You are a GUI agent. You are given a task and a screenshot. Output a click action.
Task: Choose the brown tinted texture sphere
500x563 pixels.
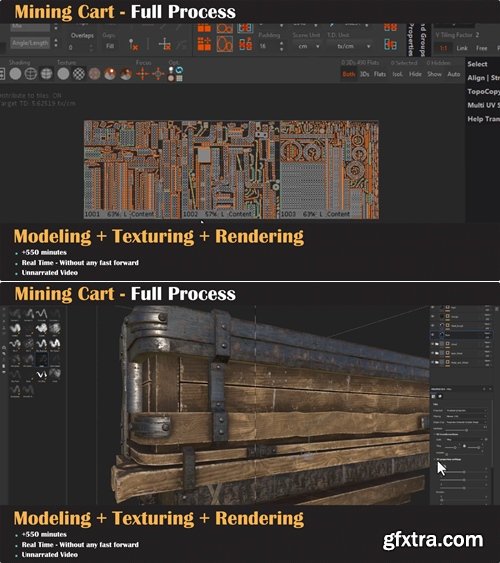(x=94, y=74)
